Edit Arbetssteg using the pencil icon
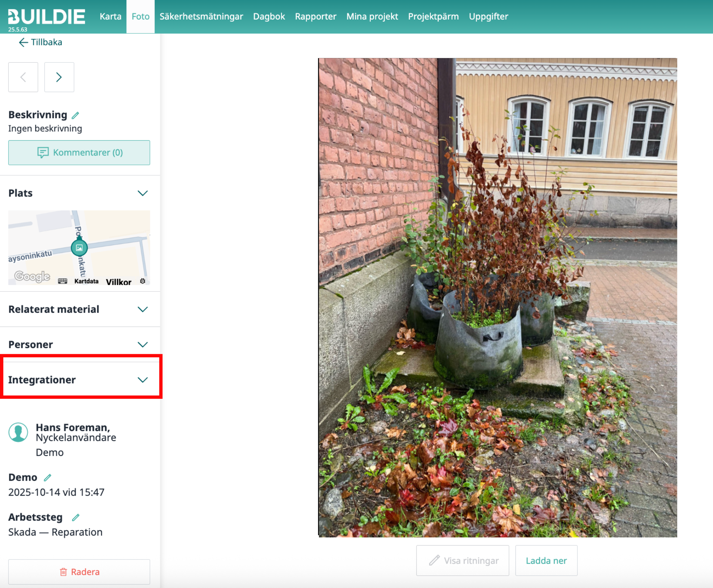Viewport: 713px width, 588px height. pos(75,518)
